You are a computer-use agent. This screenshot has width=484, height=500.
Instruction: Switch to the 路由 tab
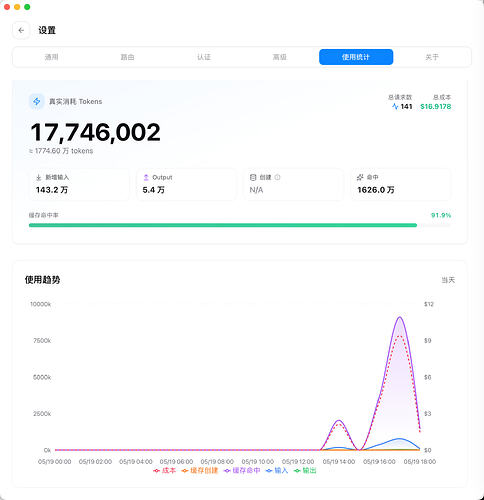(x=127, y=57)
